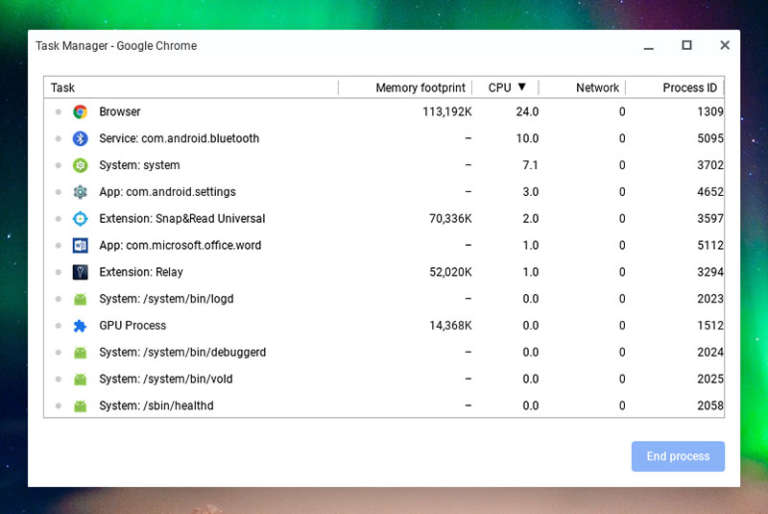
Task: Click process ID 2025
Action: [x=710, y=379]
